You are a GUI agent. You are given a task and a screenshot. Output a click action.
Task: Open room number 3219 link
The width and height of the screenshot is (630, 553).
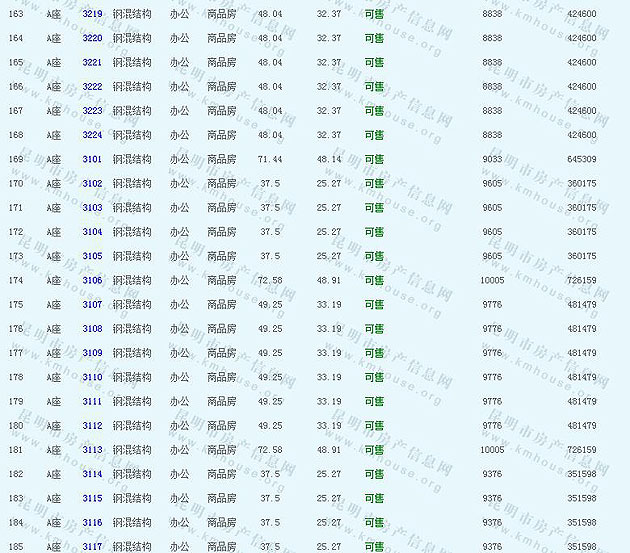tap(92, 14)
